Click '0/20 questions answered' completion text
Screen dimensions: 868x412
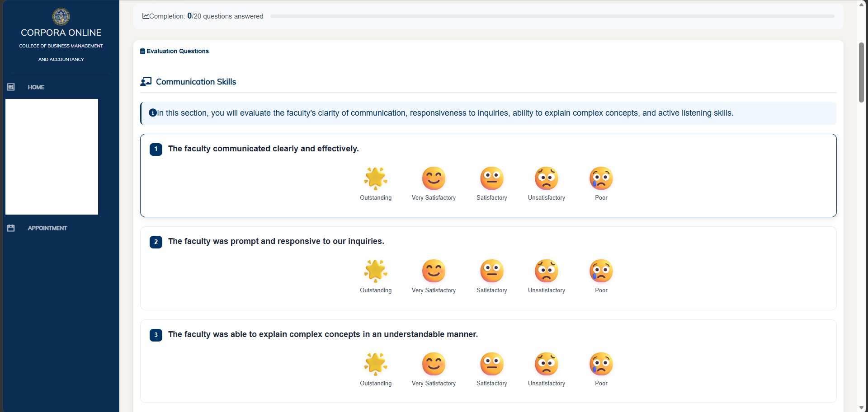pos(225,16)
